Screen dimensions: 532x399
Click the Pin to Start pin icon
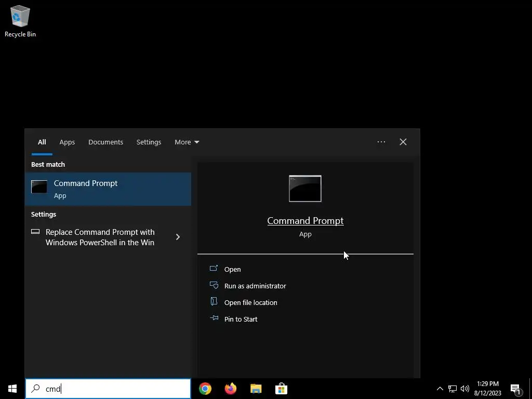pyautogui.click(x=214, y=318)
